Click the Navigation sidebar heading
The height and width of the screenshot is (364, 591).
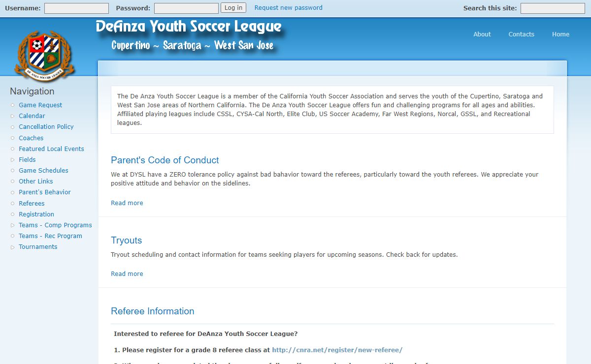32,91
